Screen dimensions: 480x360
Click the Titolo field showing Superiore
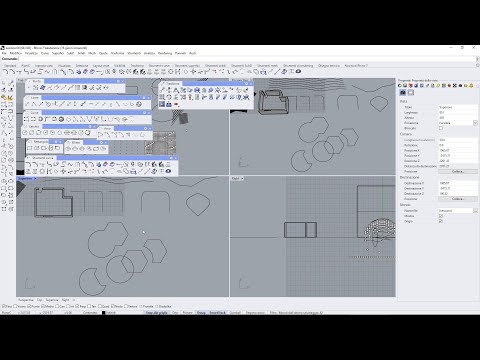coord(457,107)
